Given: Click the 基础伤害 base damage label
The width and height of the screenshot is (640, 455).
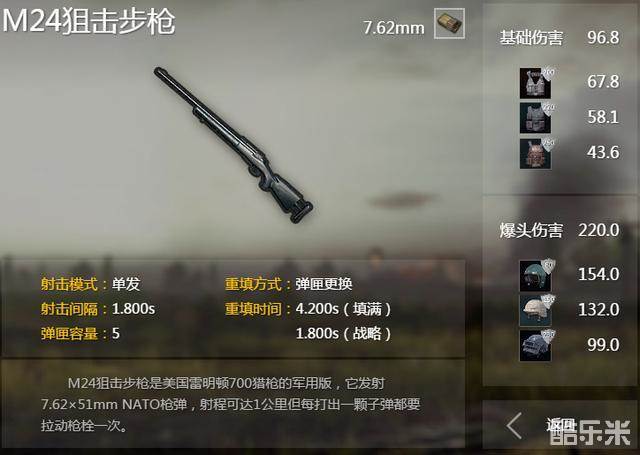Looking at the screenshot, I should (531, 38).
